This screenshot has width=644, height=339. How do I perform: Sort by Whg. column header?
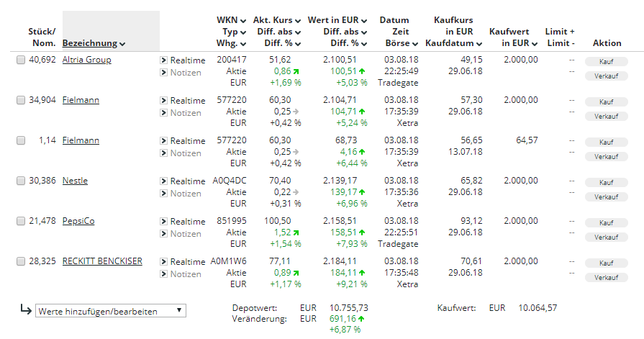231,43
